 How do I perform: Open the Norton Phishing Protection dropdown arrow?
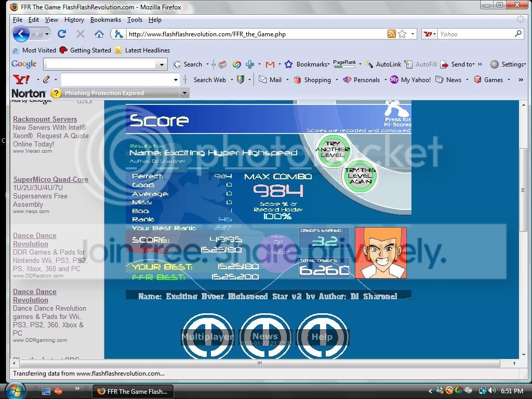(x=184, y=93)
